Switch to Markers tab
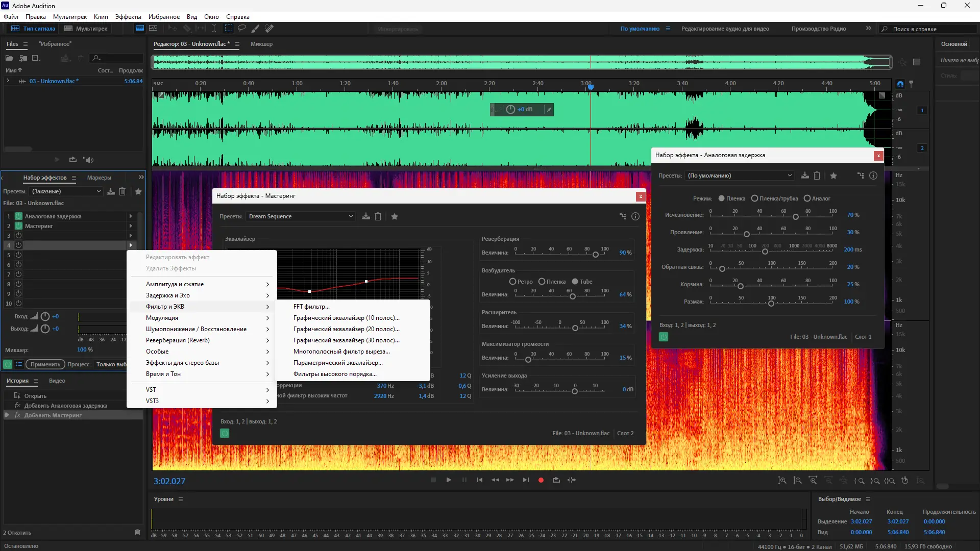The width and height of the screenshot is (980, 551). click(99, 178)
